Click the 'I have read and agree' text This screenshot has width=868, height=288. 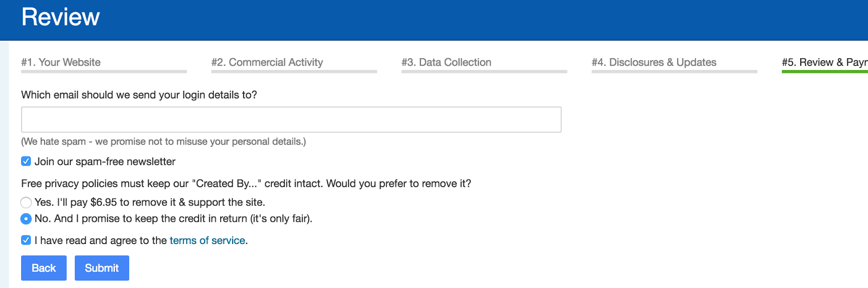click(101, 241)
